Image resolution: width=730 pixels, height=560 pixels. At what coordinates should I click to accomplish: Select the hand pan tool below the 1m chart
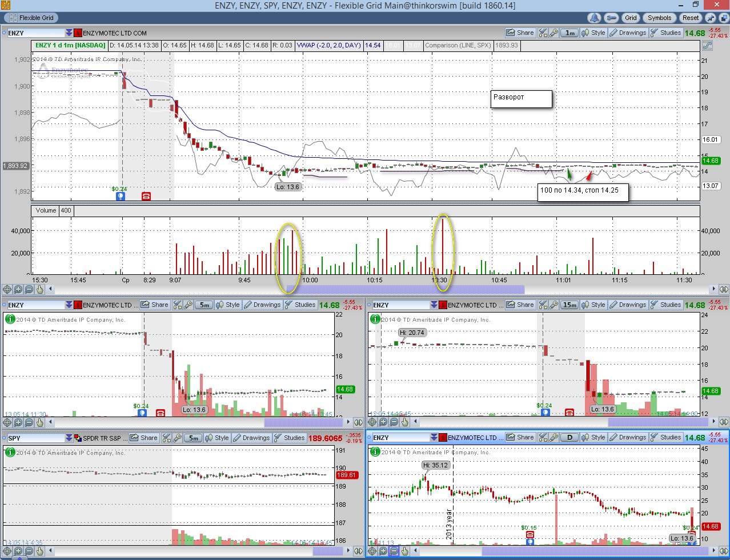pyautogui.click(x=40, y=289)
